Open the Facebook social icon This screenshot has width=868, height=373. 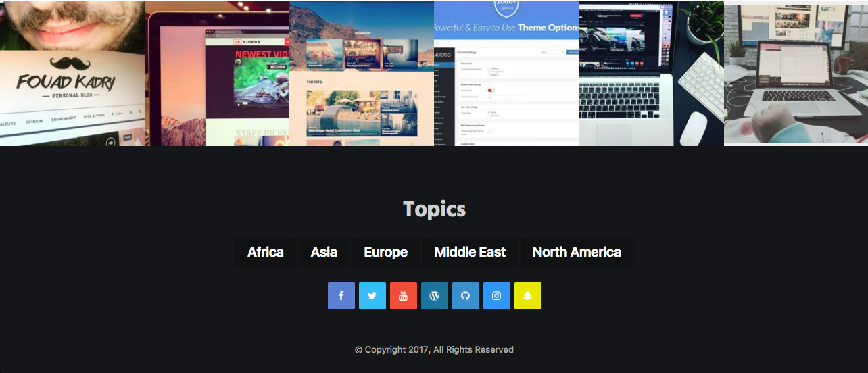click(x=341, y=296)
